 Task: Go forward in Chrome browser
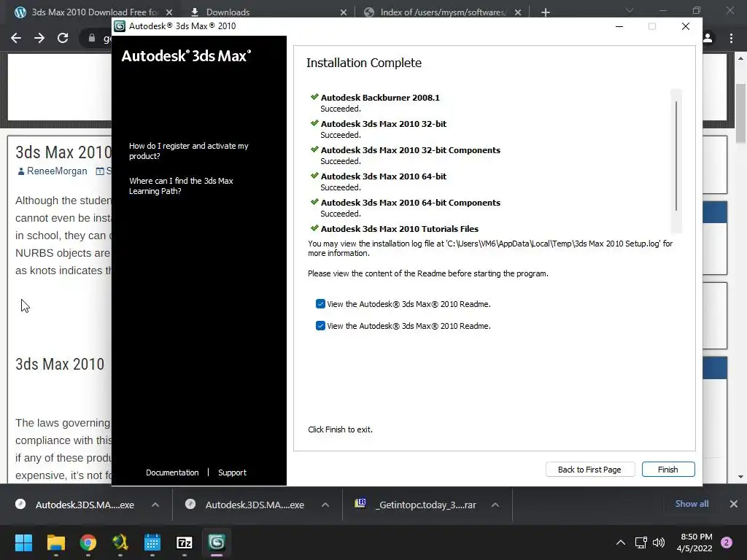point(39,38)
